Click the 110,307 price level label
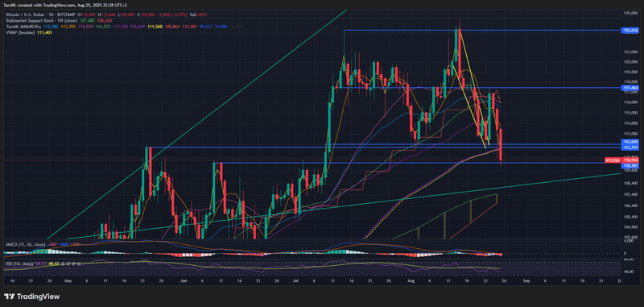Image resolution: width=644 pixels, height=307 pixels. pyautogui.click(x=630, y=165)
